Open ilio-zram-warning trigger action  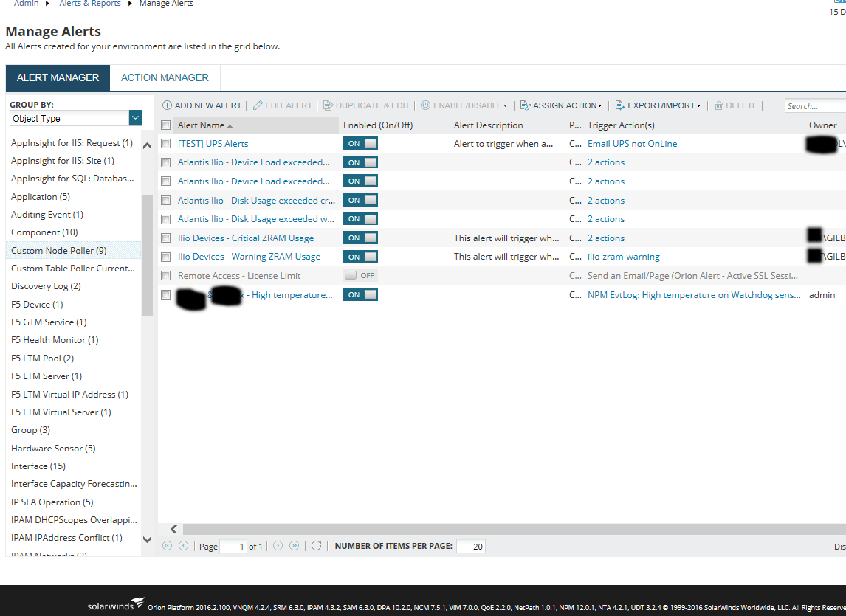point(624,257)
